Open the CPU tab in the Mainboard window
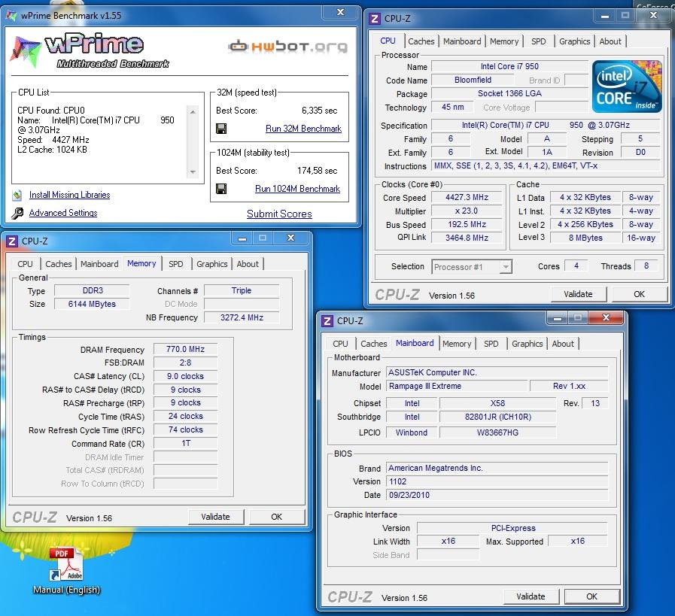This screenshot has height=616, width=675. [340, 344]
